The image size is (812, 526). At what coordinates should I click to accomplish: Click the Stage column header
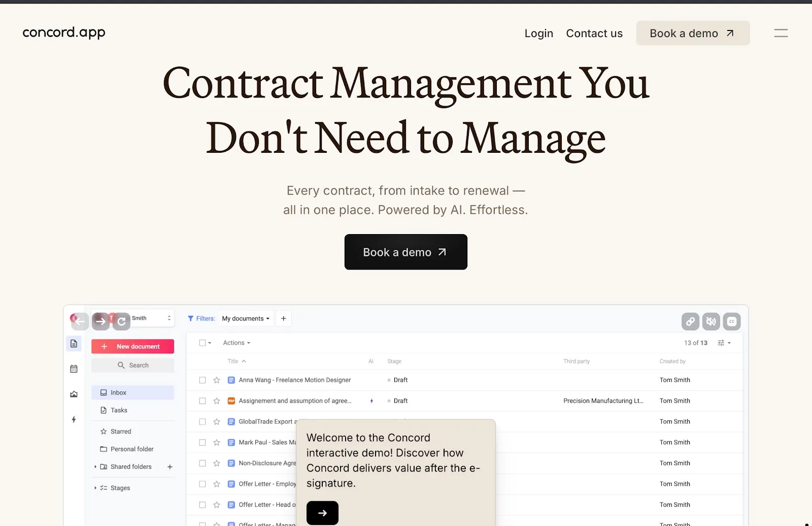[x=394, y=361]
